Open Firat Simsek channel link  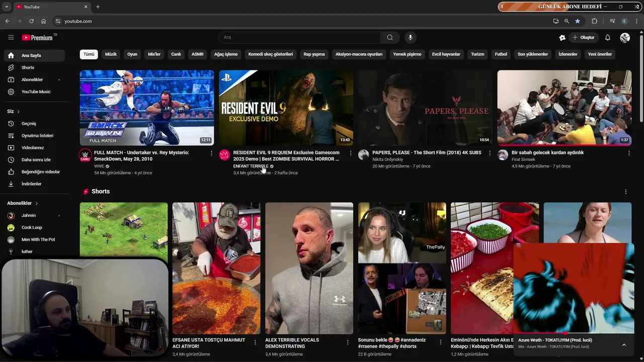(523, 159)
